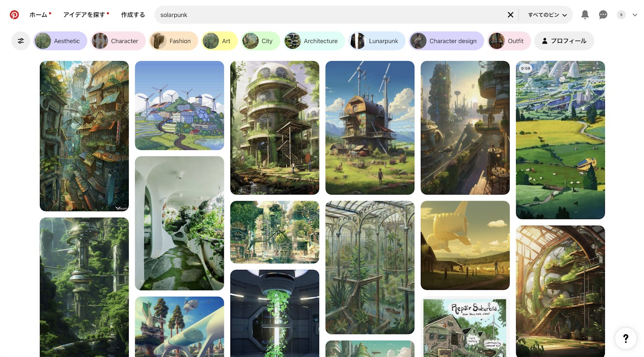The height and width of the screenshot is (357, 644).
Task: Go to the ホーム tab
Action: (x=38, y=15)
